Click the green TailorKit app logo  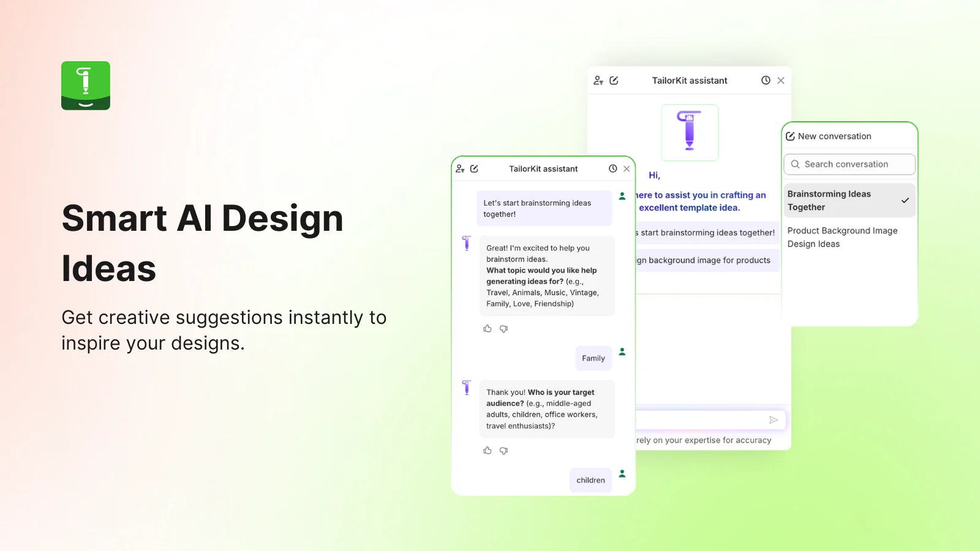tap(86, 86)
